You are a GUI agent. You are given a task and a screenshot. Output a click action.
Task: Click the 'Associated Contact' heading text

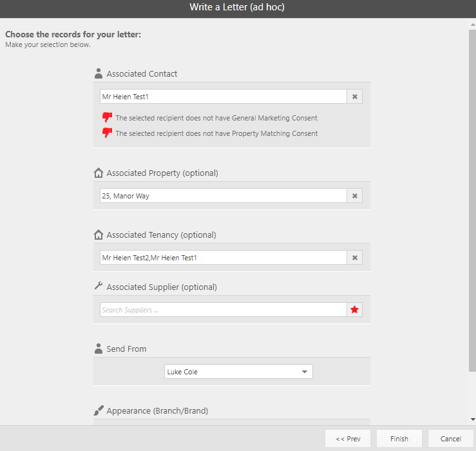[x=142, y=74]
